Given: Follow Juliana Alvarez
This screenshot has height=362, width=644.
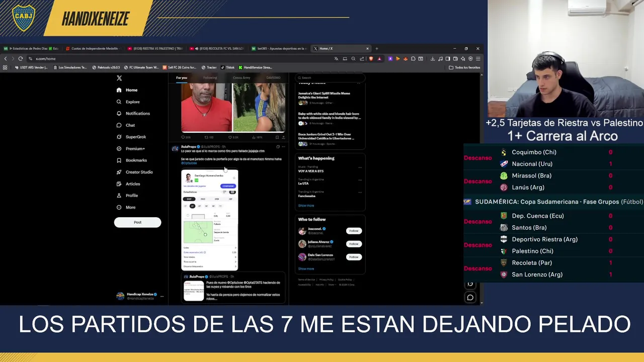Looking at the screenshot, I should coord(354,244).
